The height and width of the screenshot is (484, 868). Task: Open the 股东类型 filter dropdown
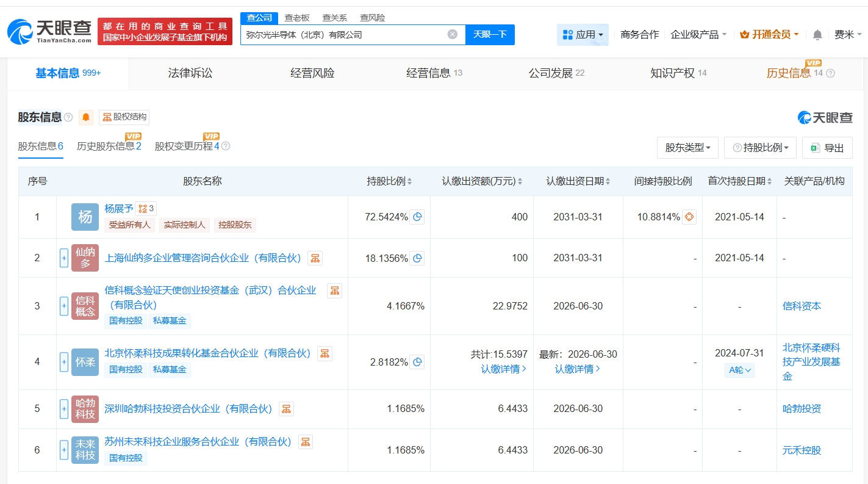(x=687, y=148)
